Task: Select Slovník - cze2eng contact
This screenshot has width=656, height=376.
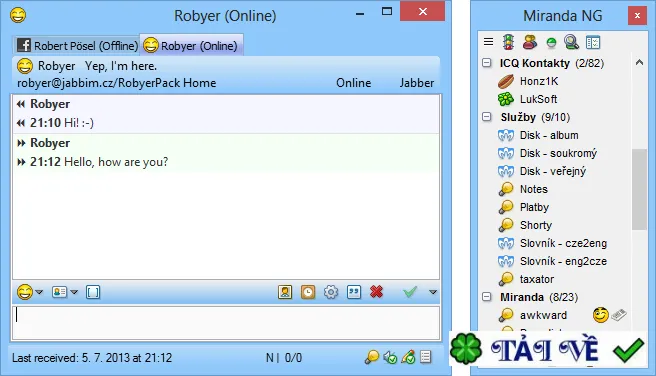Action: point(563,243)
